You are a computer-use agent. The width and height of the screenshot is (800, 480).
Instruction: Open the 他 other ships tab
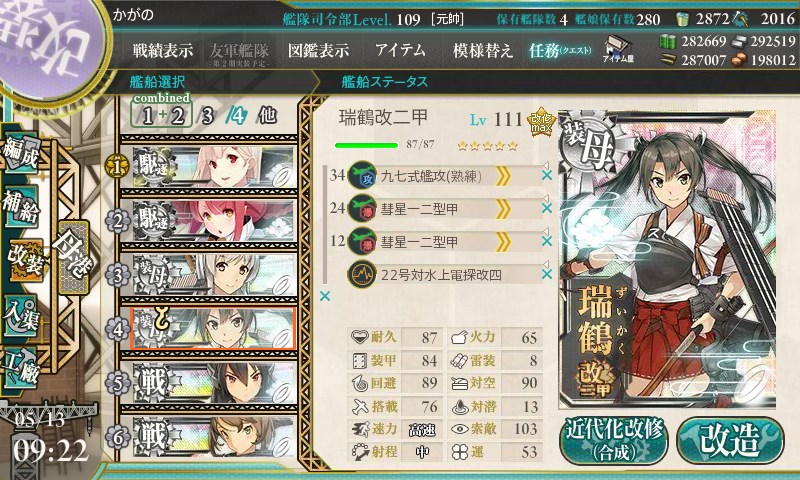click(x=267, y=116)
